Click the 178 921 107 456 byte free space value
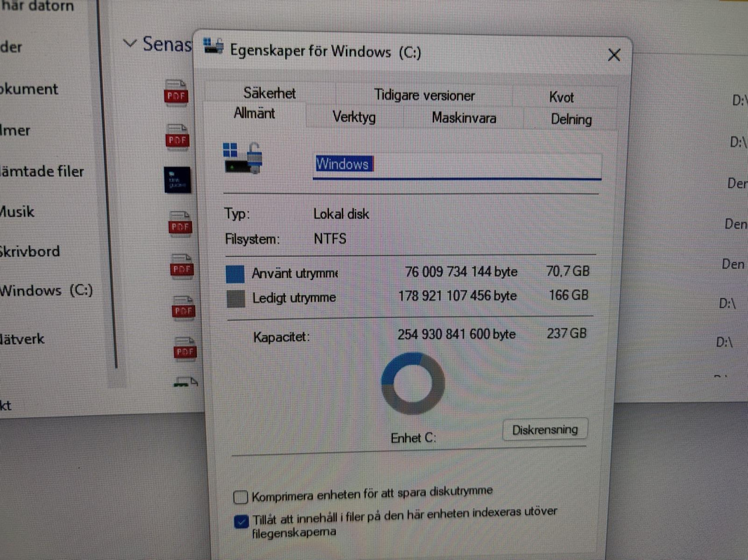748x560 pixels. pos(458,295)
